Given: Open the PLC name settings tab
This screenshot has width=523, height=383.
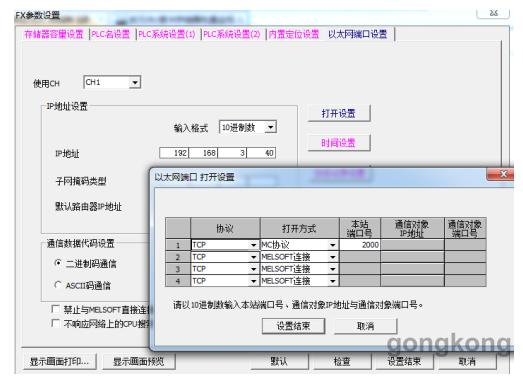Looking at the screenshot, I should 110,34.
